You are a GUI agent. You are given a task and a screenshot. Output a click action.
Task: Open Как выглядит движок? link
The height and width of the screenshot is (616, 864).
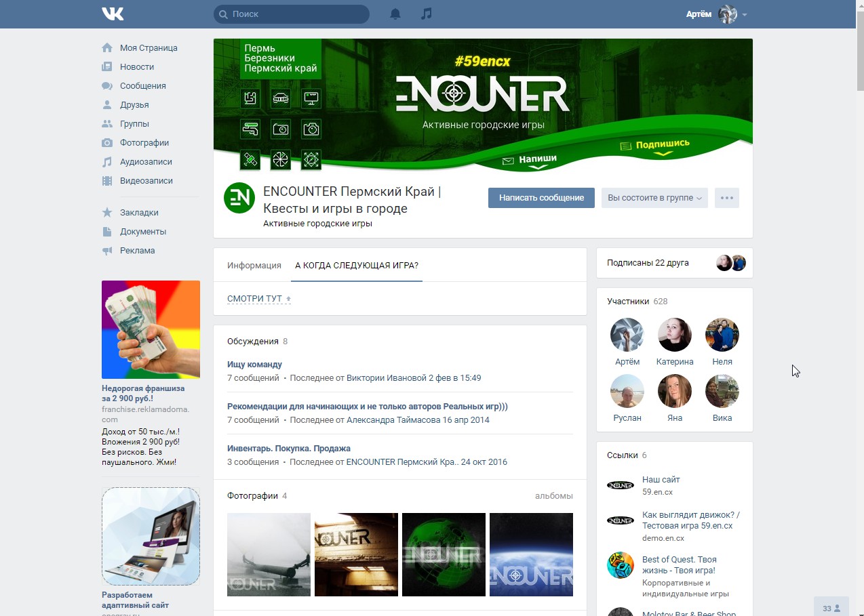(691, 520)
